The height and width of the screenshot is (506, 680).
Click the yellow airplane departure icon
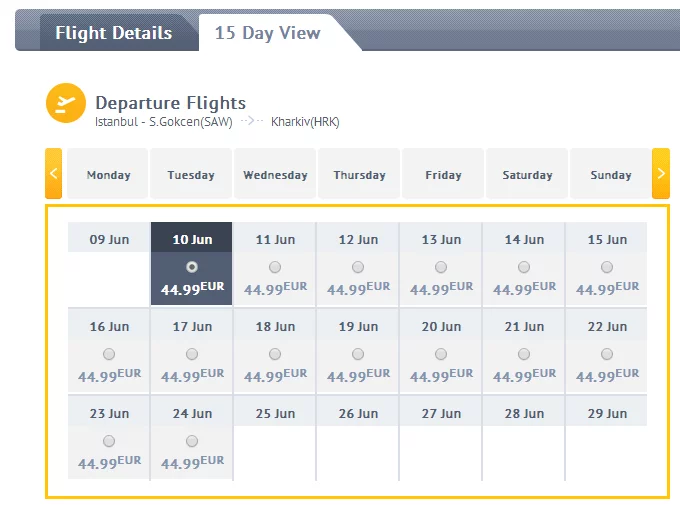(x=66, y=103)
